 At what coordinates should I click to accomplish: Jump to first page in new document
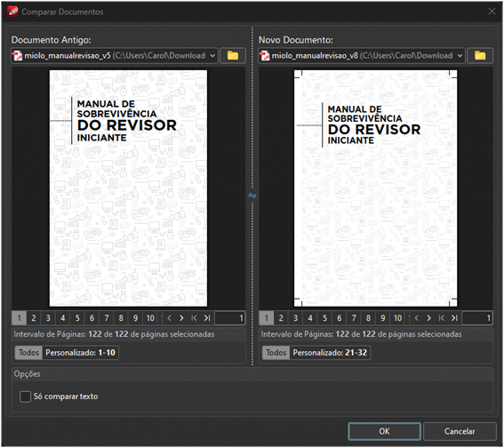click(x=442, y=318)
